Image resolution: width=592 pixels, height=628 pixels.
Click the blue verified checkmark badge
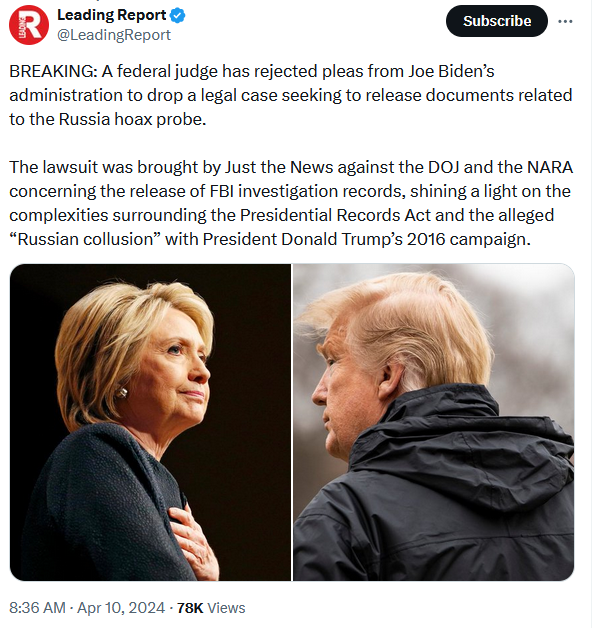[x=177, y=16]
